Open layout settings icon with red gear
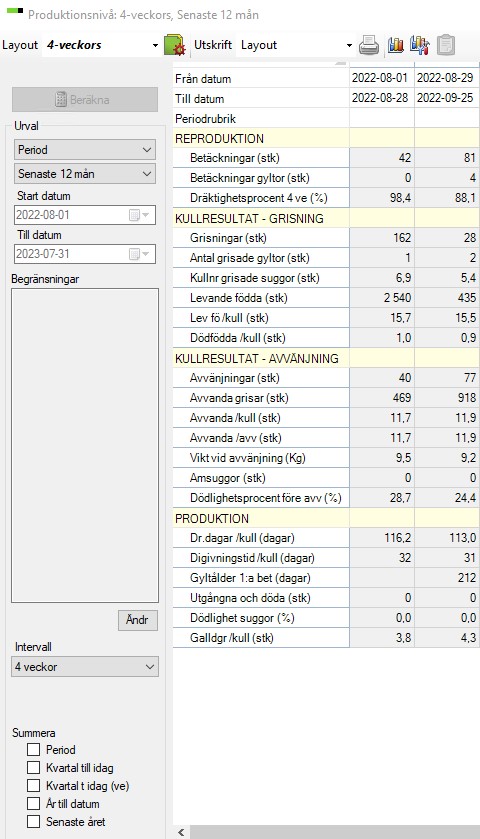 (174, 45)
